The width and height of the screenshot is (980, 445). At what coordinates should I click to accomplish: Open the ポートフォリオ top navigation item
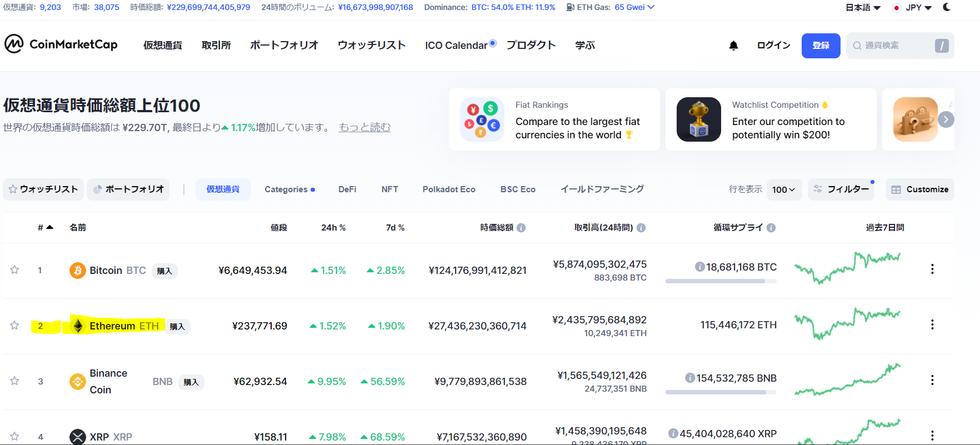point(284,46)
